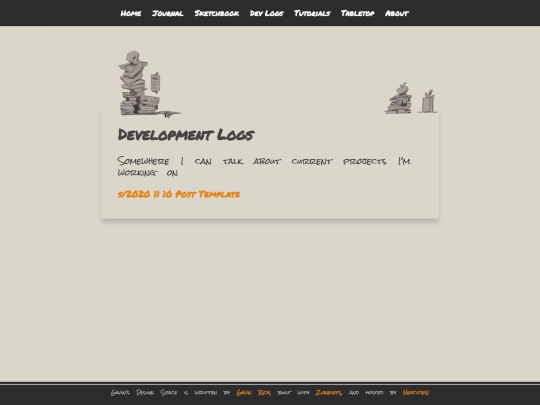540x405 pixels.
Task: Open the Tabletop section
Action: coord(357,13)
